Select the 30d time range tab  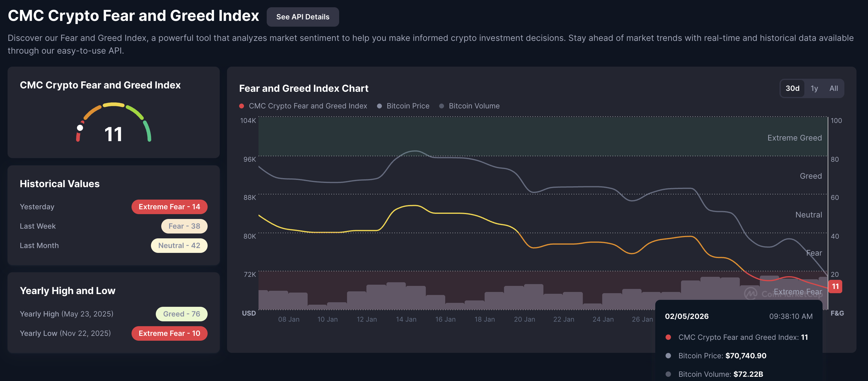(792, 88)
